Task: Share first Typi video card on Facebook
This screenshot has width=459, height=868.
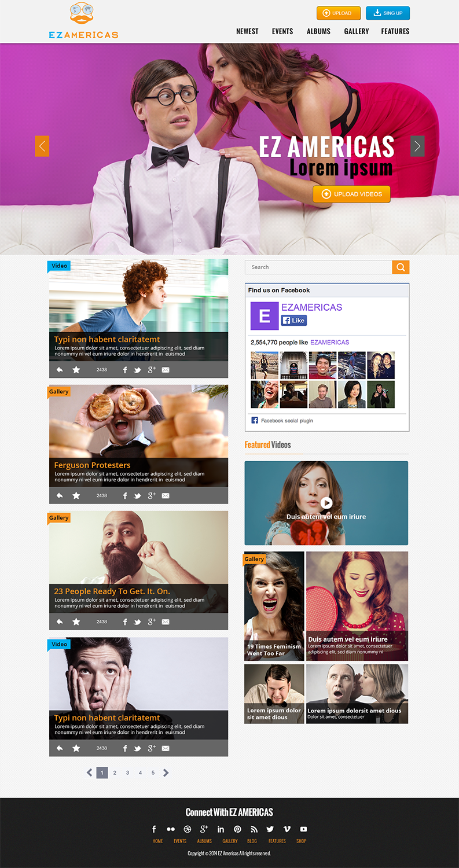Action: pyautogui.click(x=125, y=370)
